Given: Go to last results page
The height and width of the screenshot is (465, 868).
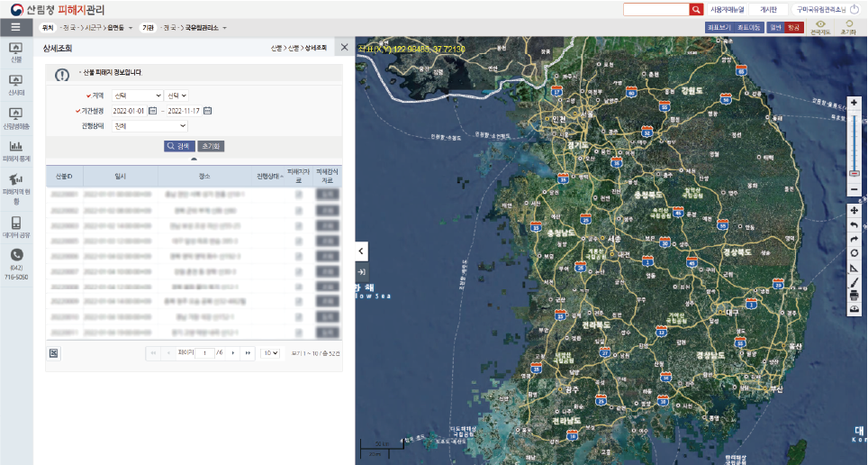Looking at the screenshot, I should coord(248,353).
